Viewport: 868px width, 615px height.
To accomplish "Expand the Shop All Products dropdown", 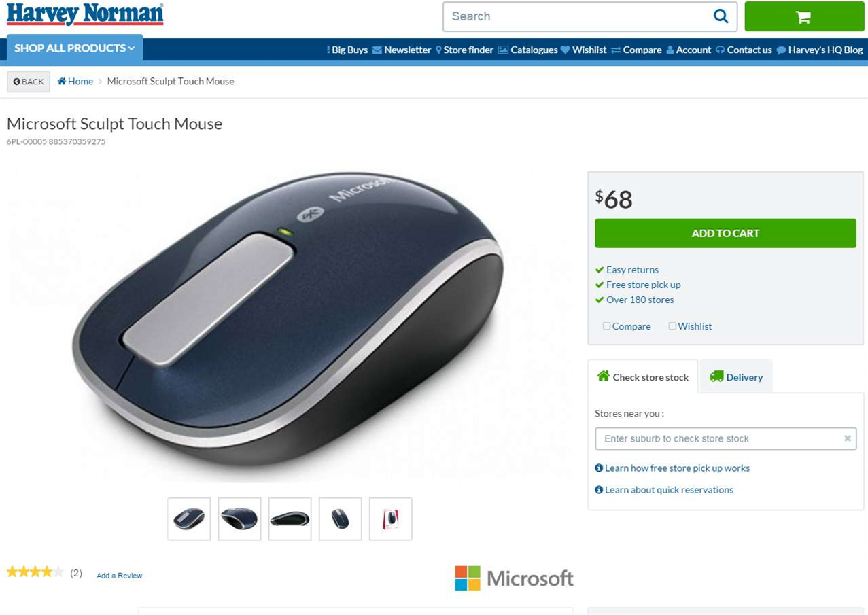I will pos(75,48).
